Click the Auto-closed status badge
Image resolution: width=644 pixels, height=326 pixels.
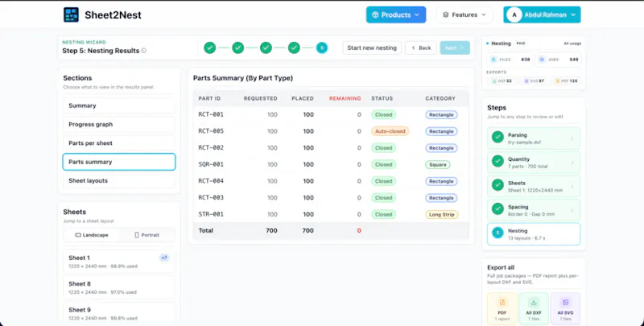coord(390,131)
